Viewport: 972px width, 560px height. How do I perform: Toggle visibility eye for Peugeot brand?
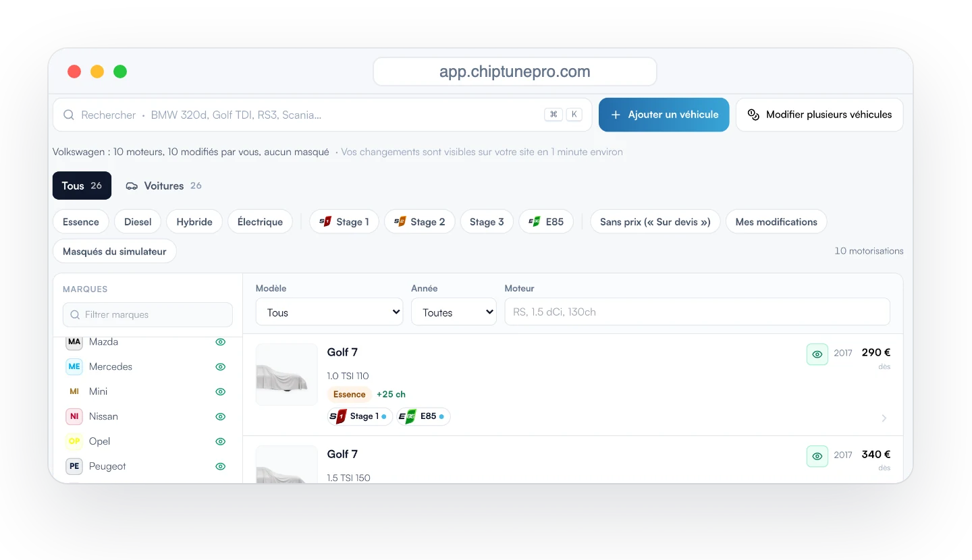click(x=220, y=466)
